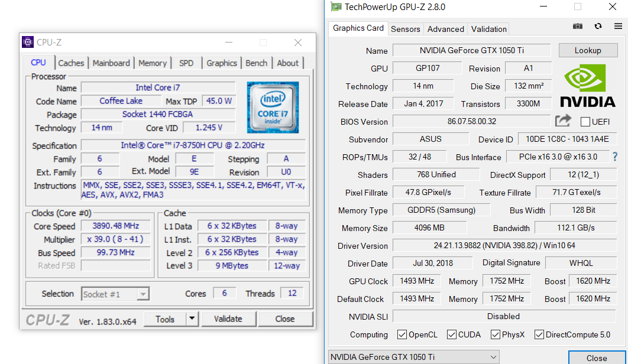Click the Core Speed value 3890.48 MHz

tap(116, 226)
